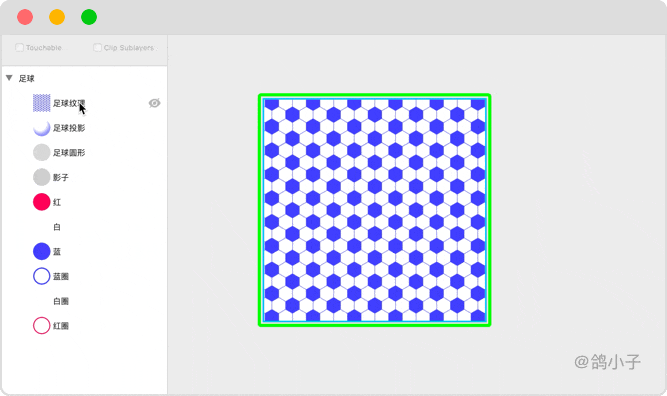Select the red circle icon for 红
This screenshot has width=667, height=396.
click(42, 202)
